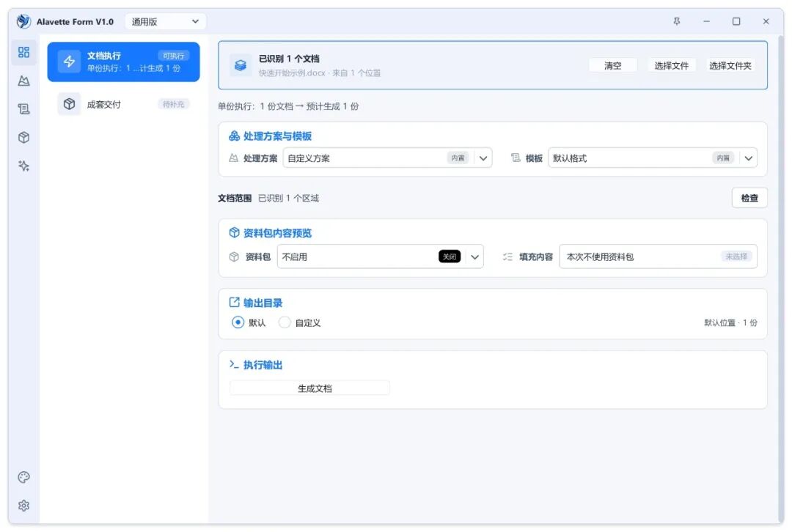
Task: Switch to the 成套交付 tab
Action: coord(123,104)
